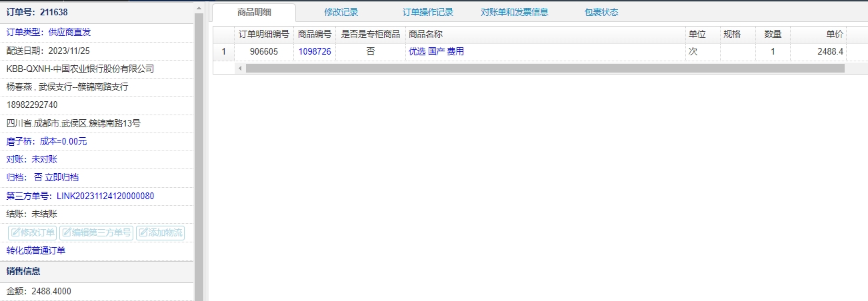This screenshot has height=301, width=868.
Task: Click the recipient 杨春燕 武侯支行 text
Action: 67,87
